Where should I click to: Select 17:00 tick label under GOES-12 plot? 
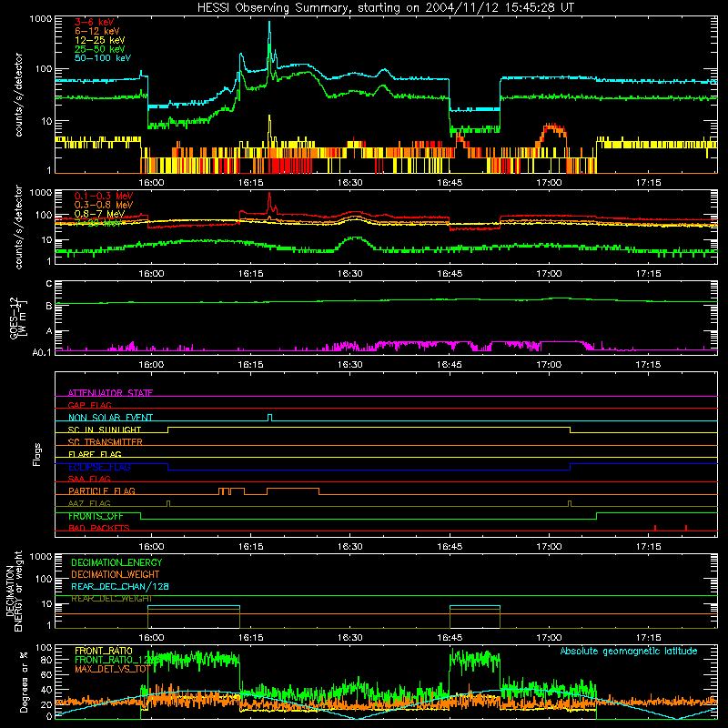[x=549, y=365]
